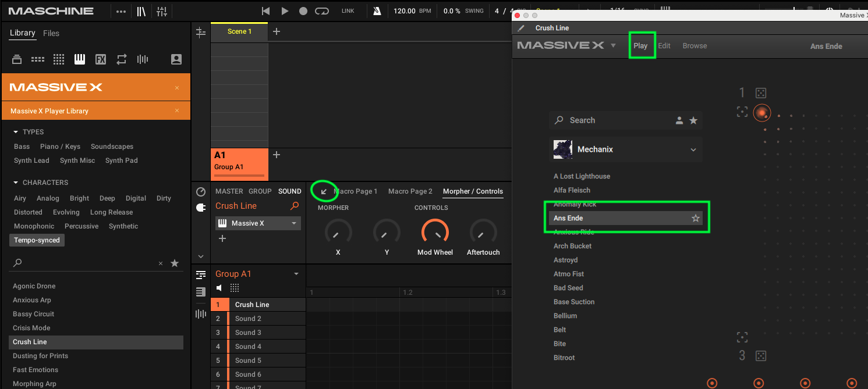Image resolution: width=868 pixels, height=389 pixels.
Task: Select the FX effects file-type icon
Action: coord(101,59)
